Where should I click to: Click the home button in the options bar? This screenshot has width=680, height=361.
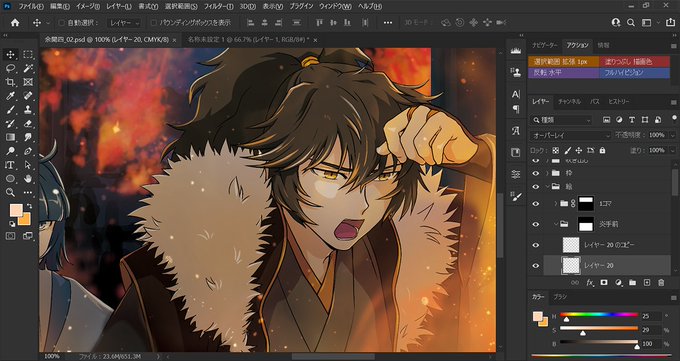pos(15,23)
